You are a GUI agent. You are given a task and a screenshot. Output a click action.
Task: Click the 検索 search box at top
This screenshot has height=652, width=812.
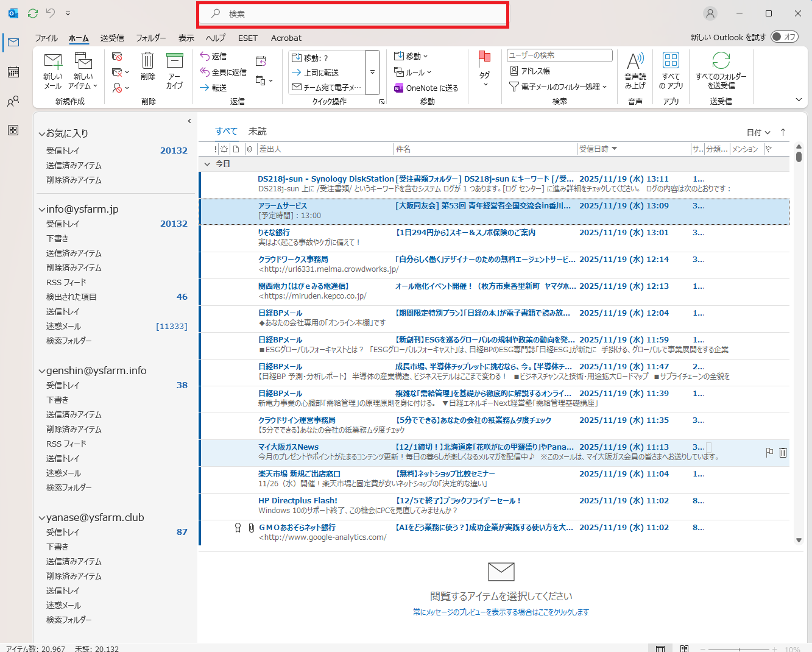pyautogui.click(x=353, y=14)
